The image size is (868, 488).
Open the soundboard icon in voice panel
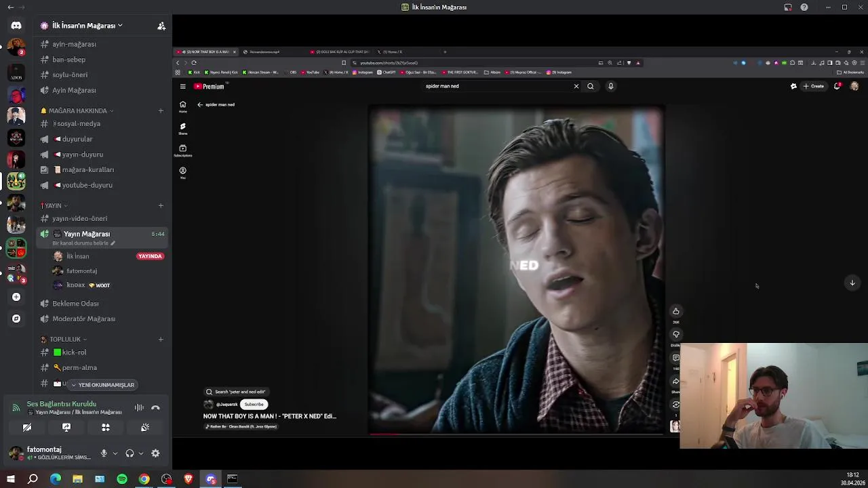click(145, 428)
